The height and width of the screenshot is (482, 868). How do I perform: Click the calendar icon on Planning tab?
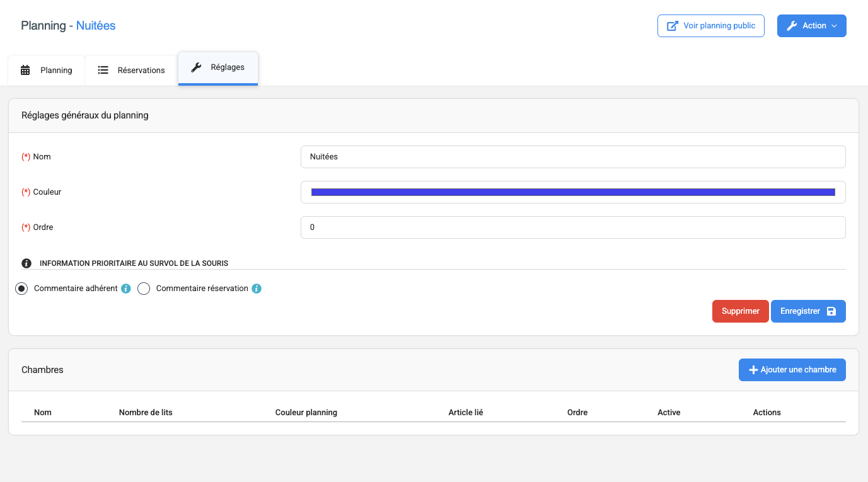(x=25, y=70)
